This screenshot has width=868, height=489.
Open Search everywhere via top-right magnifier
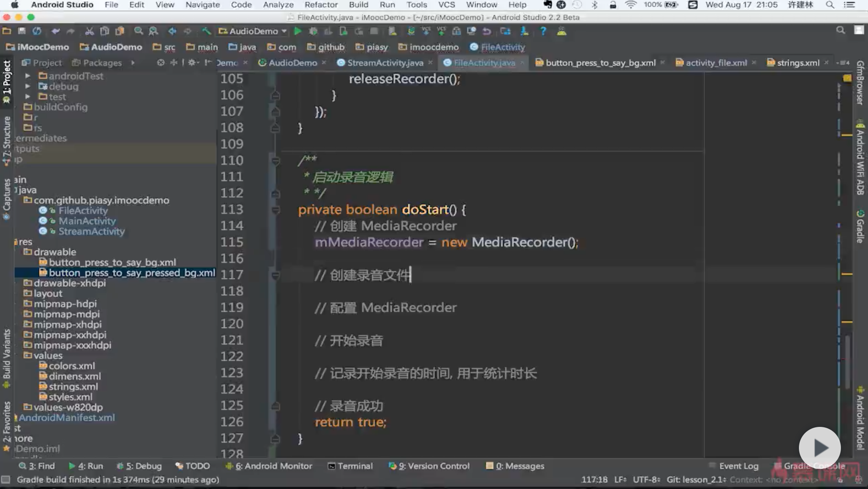coord(841,31)
